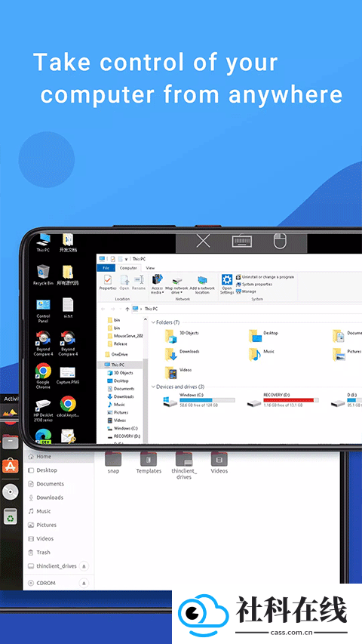
Task: Open the HP DeskJet 2130 series icon
Action: click(43, 409)
